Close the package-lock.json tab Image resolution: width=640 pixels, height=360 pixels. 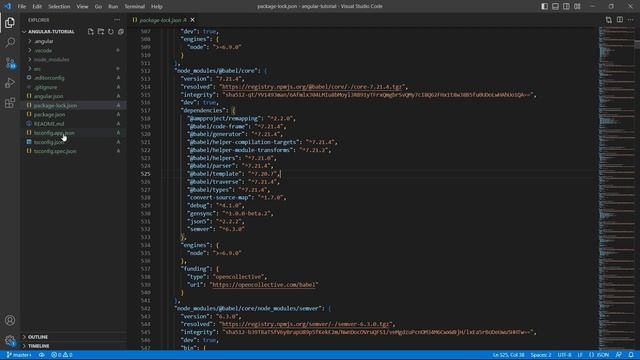point(192,20)
